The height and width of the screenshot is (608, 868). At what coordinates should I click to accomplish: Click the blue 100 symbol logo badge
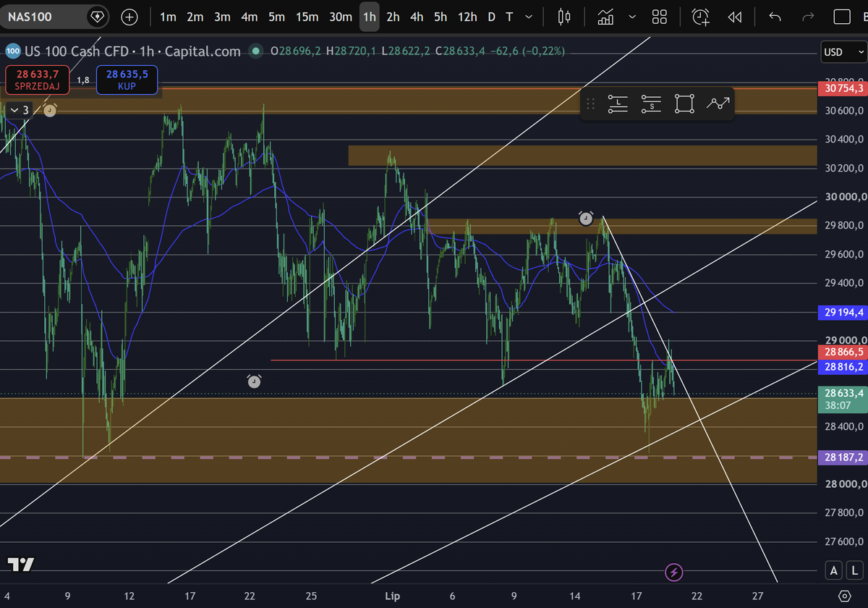pyautogui.click(x=12, y=51)
